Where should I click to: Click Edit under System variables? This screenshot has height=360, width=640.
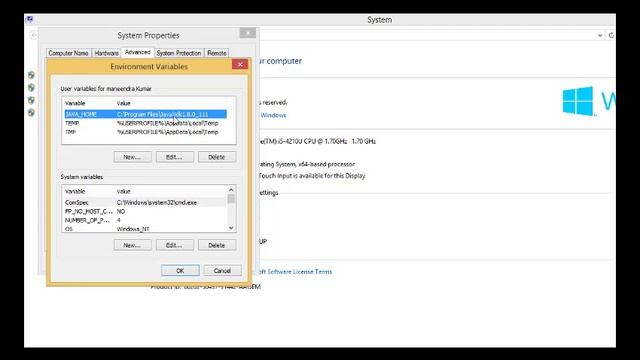coord(175,245)
